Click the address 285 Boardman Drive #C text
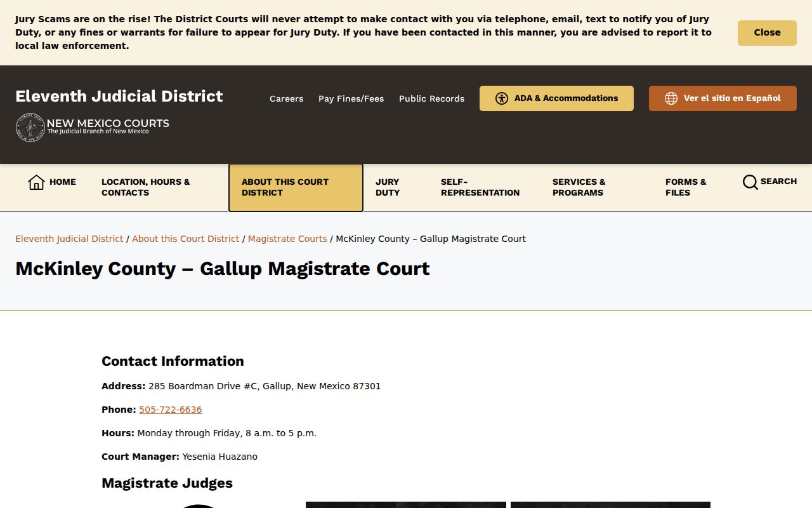 coord(265,386)
